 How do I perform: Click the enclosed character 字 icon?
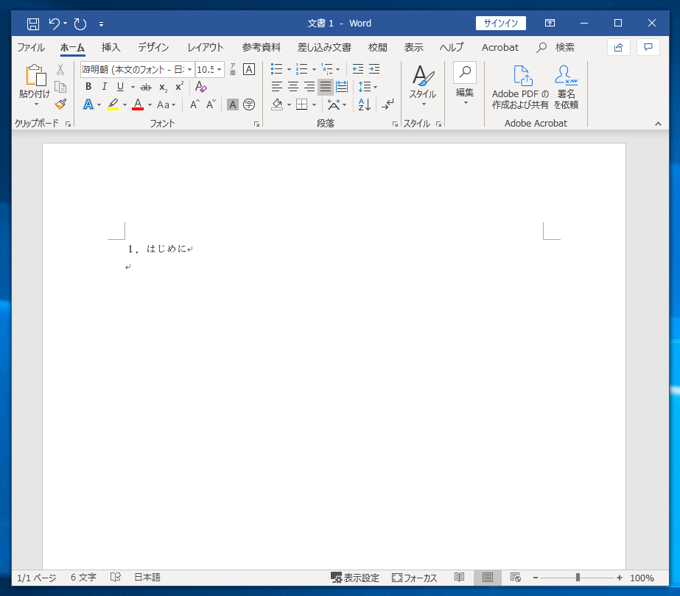[249, 105]
